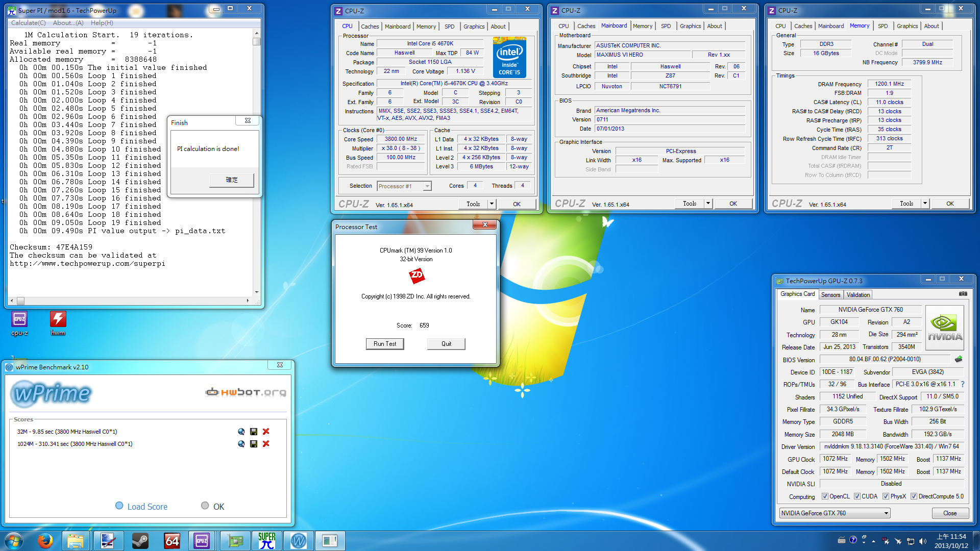The image size is (980, 551).
Task: Click Quit in Processor Test window
Action: [446, 344]
